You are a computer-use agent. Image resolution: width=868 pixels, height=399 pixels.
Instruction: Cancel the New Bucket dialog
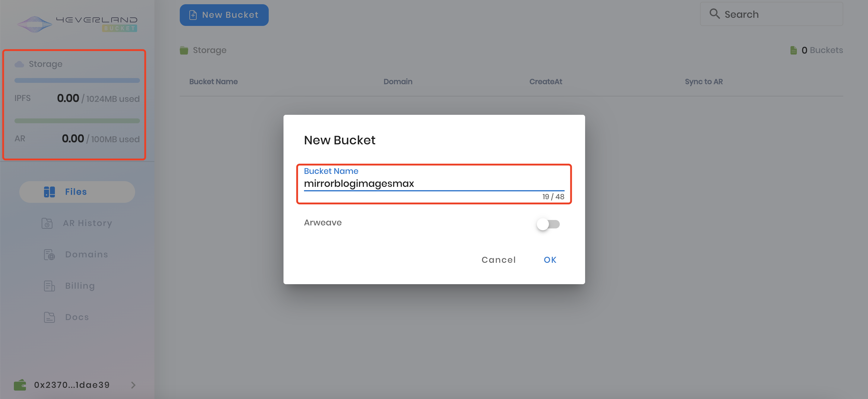[x=499, y=260]
